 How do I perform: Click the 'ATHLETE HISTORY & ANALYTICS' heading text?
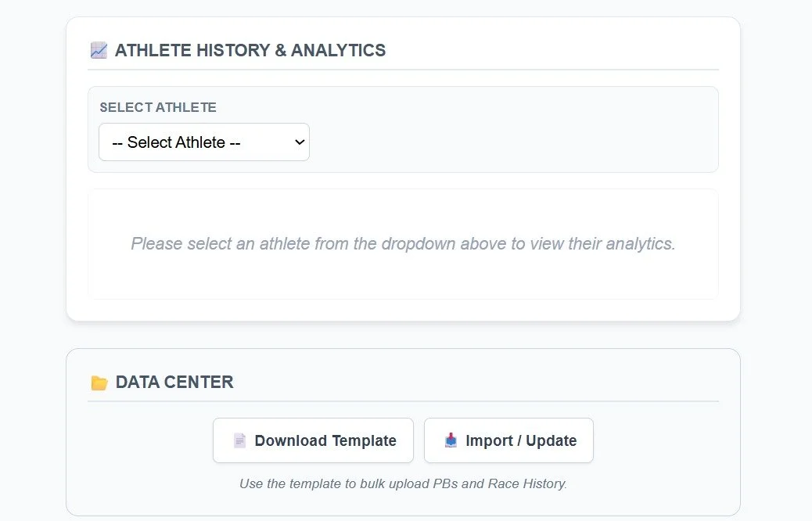[x=250, y=51]
